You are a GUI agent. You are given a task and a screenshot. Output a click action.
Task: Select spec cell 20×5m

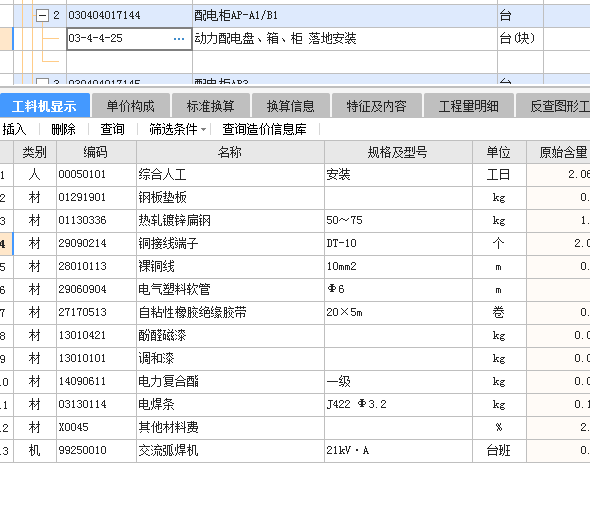point(398,313)
